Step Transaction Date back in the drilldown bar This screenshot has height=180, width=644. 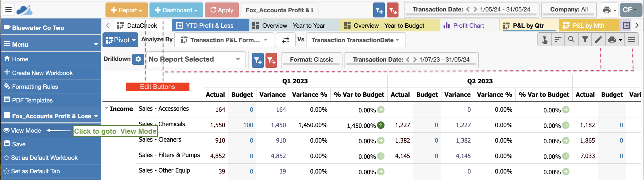408,60
